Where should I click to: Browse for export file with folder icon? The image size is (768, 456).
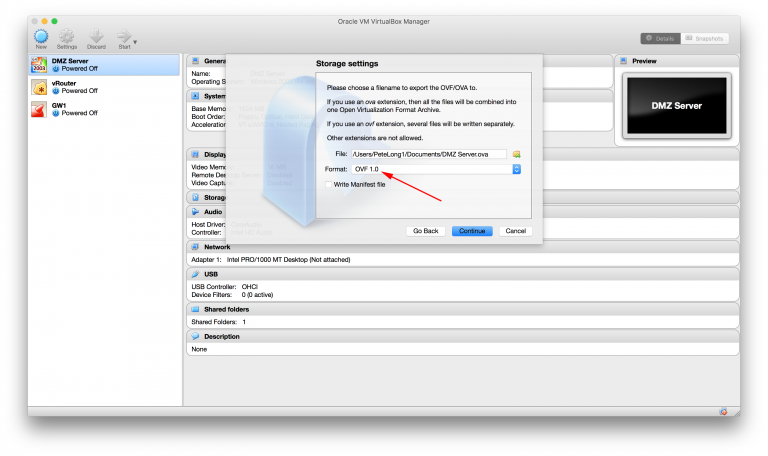(516, 154)
